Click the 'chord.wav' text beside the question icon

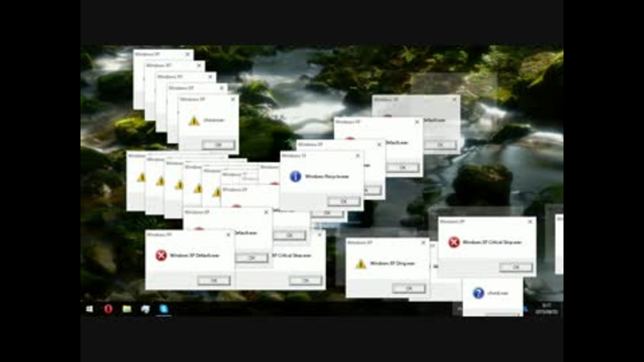tap(498, 293)
